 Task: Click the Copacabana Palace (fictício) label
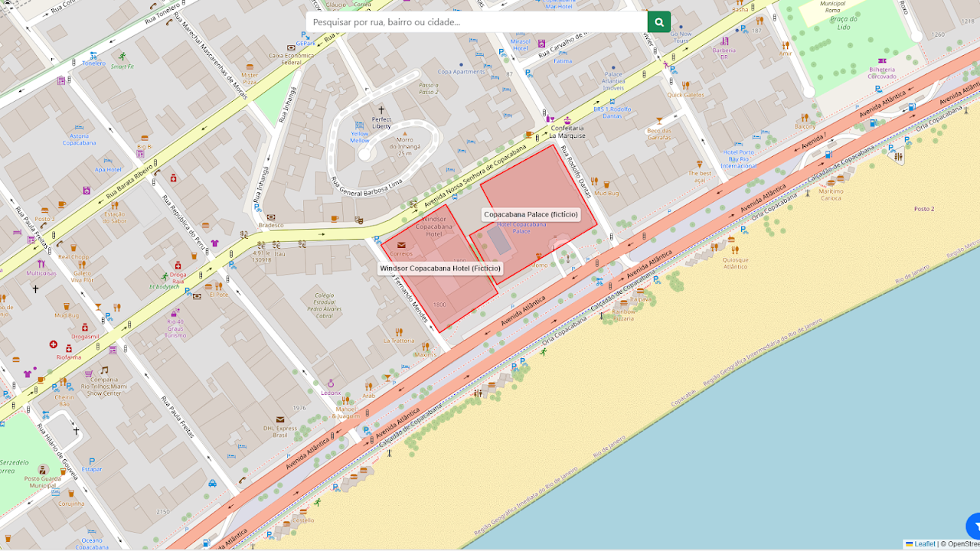click(x=531, y=214)
